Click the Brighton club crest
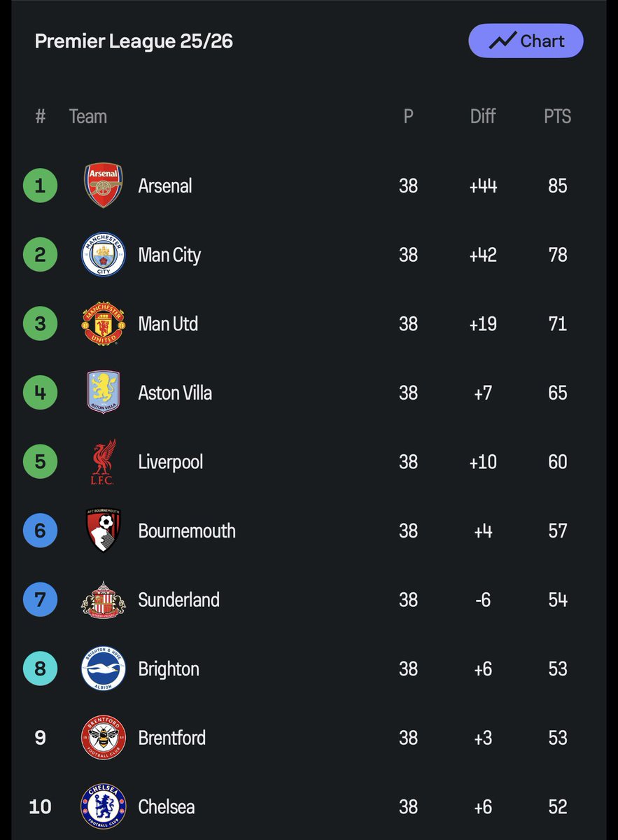 coord(104,668)
